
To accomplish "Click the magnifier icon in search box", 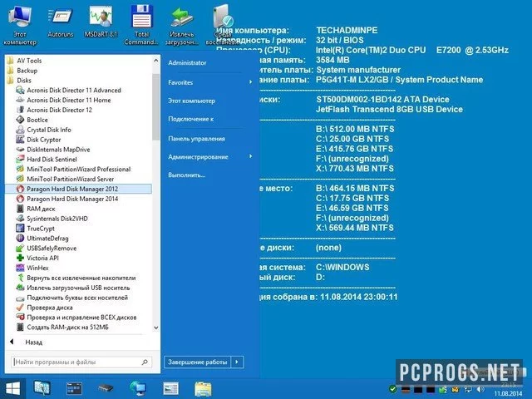I will (x=145, y=362).
